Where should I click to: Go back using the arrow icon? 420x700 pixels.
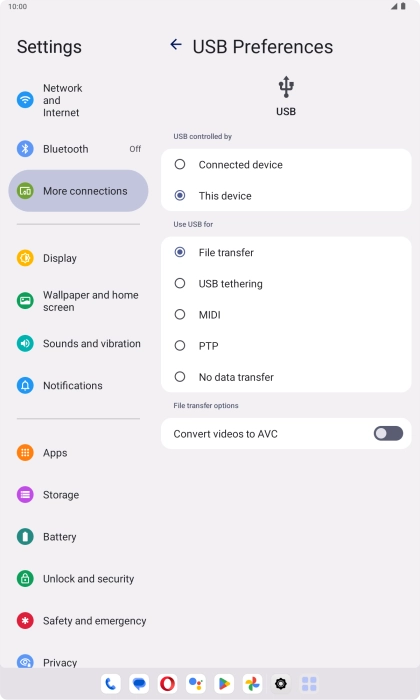[176, 45]
